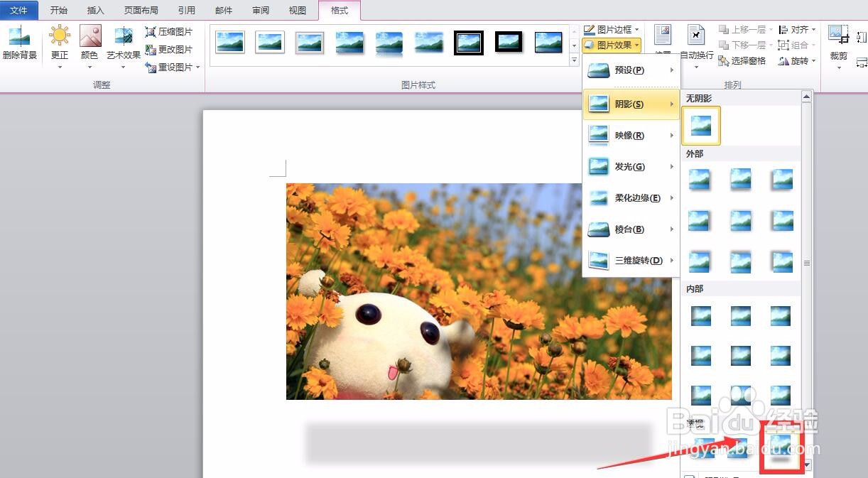
Task: Show next row of picture styles gallery
Action: pos(574,46)
